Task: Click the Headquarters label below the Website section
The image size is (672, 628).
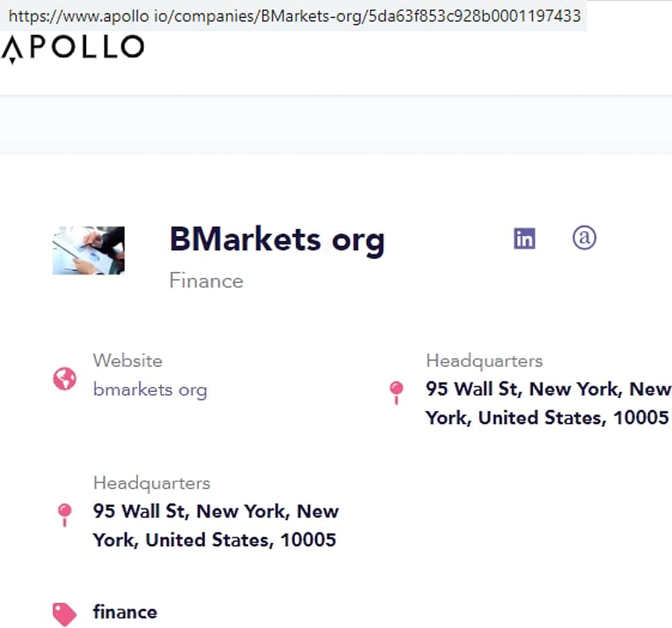Action: coord(151,483)
